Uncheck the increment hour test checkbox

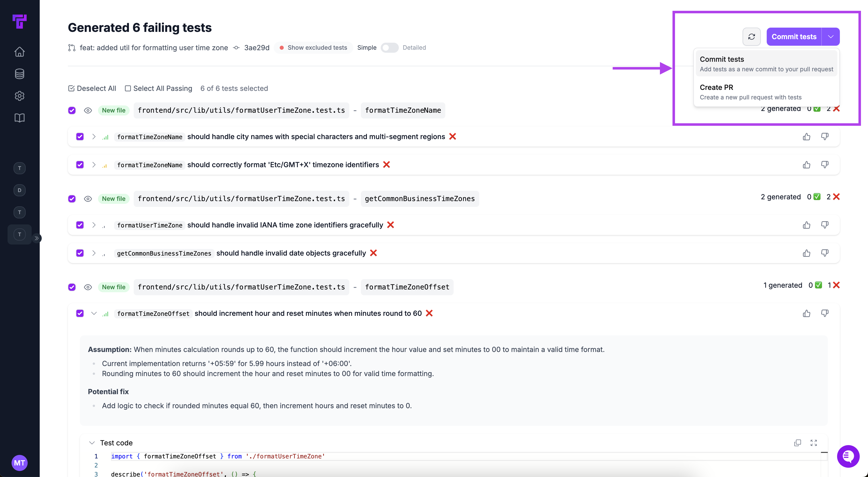tap(80, 313)
